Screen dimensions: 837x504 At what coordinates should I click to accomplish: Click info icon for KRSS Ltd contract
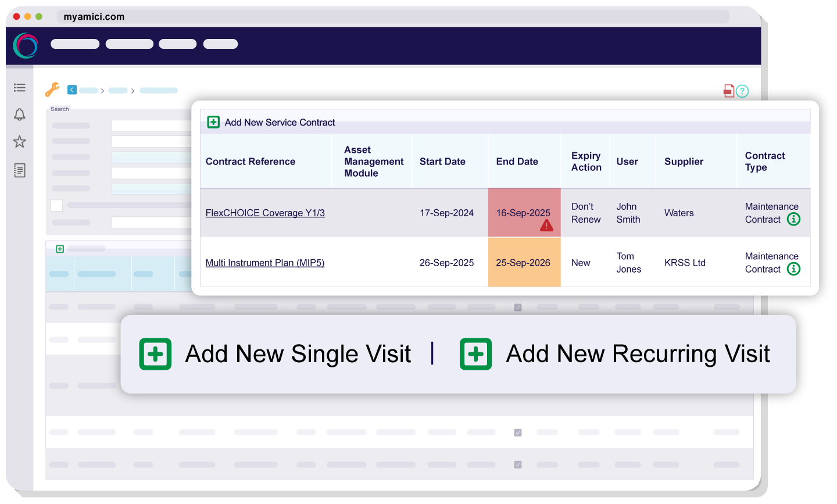click(x=793, y=269)
